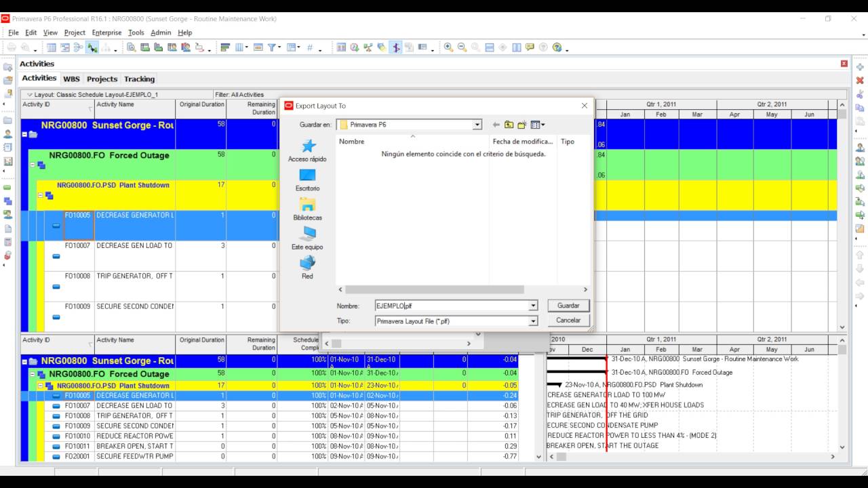Open the dialog view menu dropdown
The image size is (868, 488).
[x=538, y=125]
